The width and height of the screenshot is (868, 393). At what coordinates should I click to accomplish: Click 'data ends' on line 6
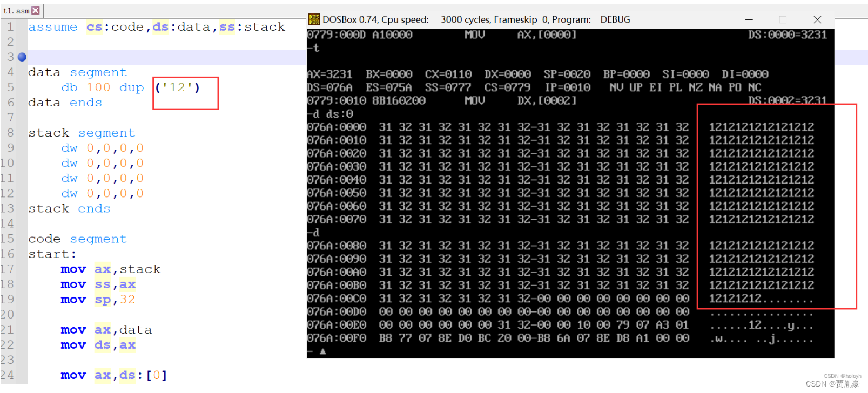point(65,103)
